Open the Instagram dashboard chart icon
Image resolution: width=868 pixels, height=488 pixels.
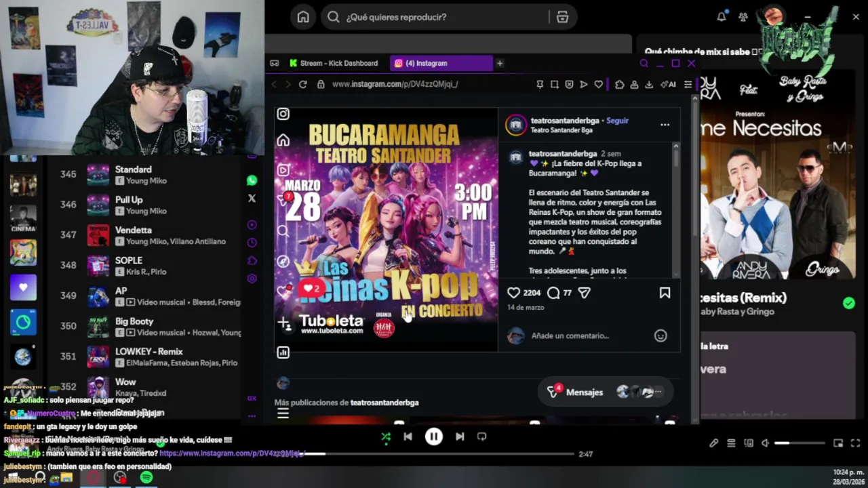pyautogui.click(x=283, y=352)
